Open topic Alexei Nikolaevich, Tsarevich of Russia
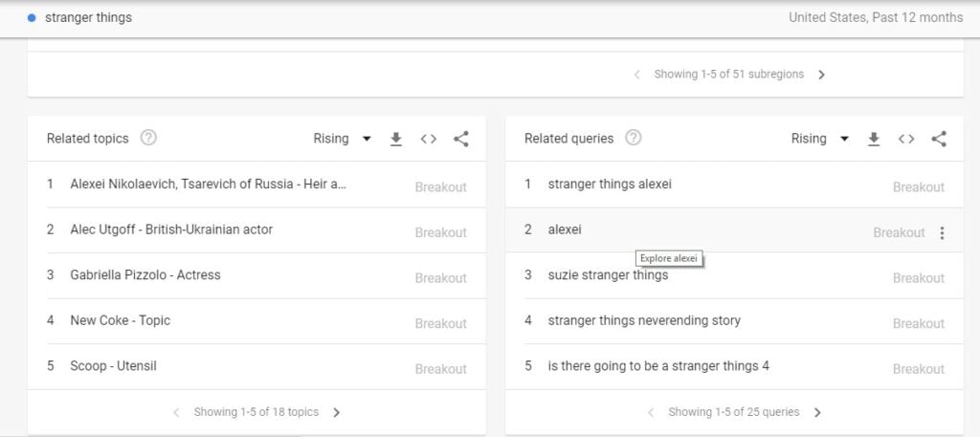This screenshot has width=980, height=437. [208, 185]
